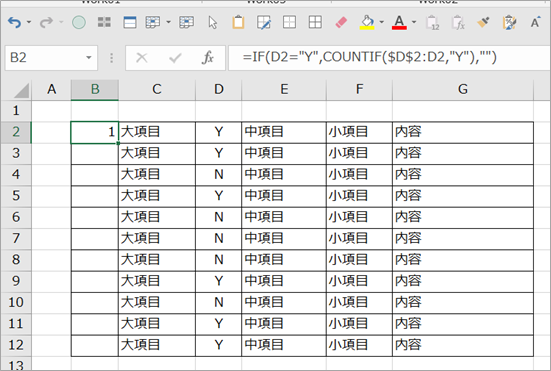
Task: Select row 1 header
Action: [x=16, y=111]
